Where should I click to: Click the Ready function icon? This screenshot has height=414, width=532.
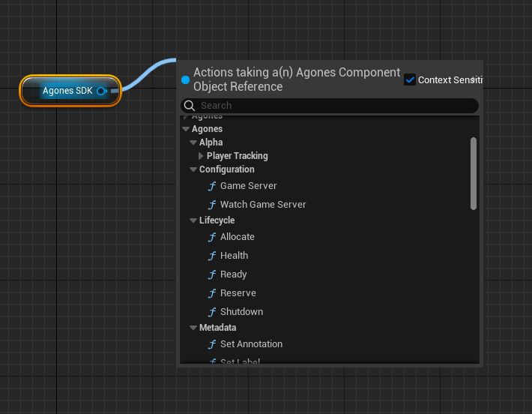click(x=212, y=274)
